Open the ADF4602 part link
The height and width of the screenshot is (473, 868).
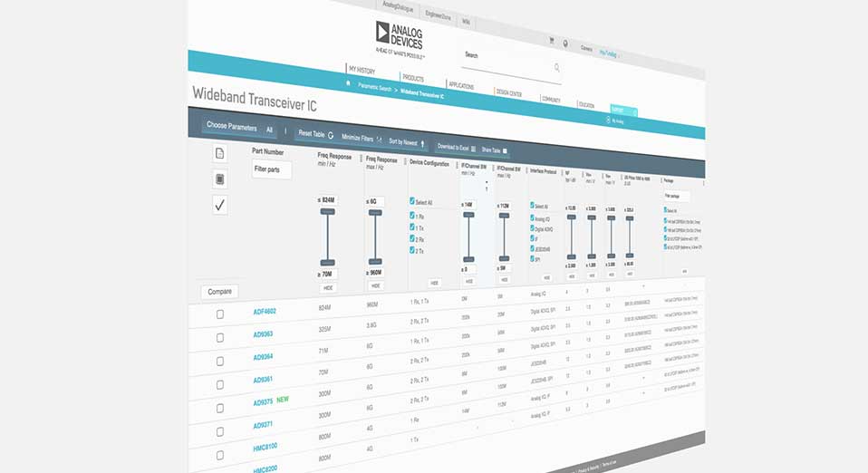(265, 312)
